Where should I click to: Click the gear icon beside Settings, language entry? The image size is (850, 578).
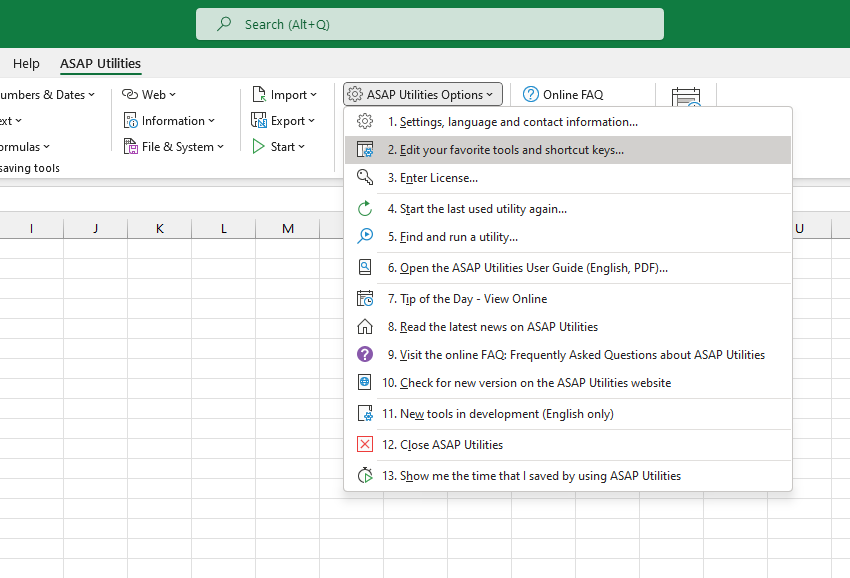[x=365, y=121]
